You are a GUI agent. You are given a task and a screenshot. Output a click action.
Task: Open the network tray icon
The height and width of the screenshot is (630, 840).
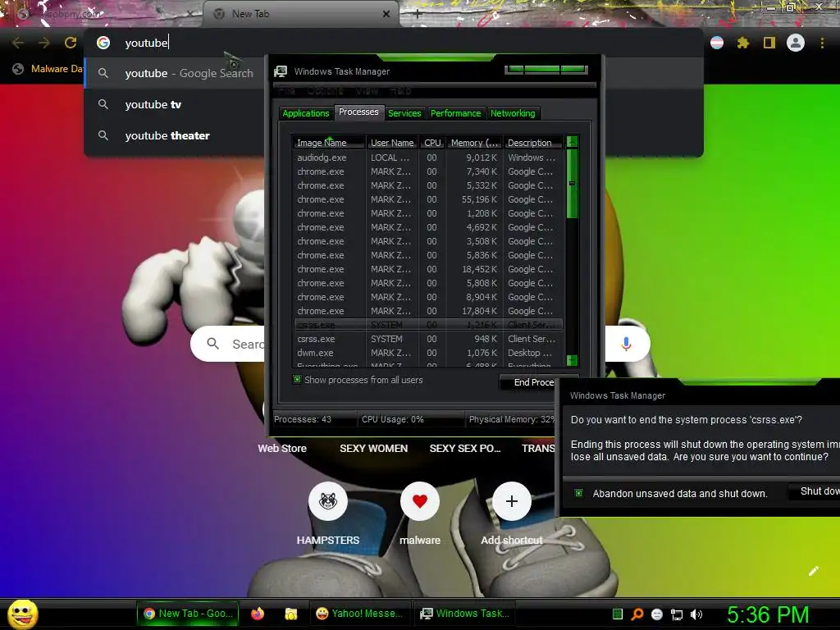click(x=677, y=614)
